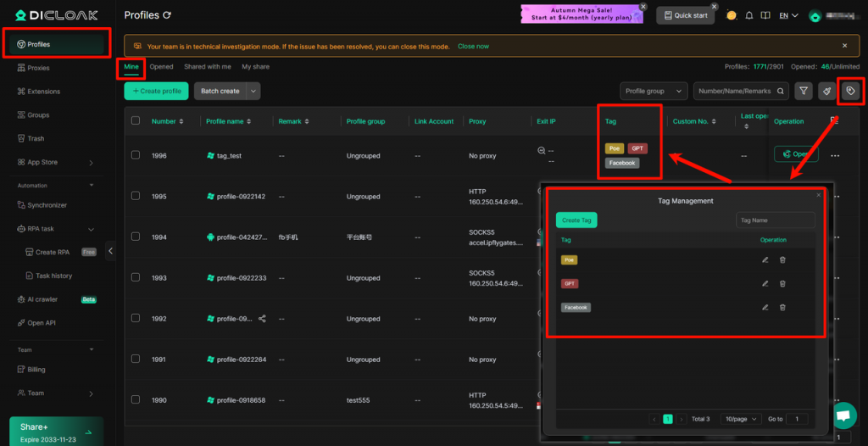This screenshot has width=868, height=446.
Task: Delete the GPT tag with trash icon
Action: pos(782,283)
